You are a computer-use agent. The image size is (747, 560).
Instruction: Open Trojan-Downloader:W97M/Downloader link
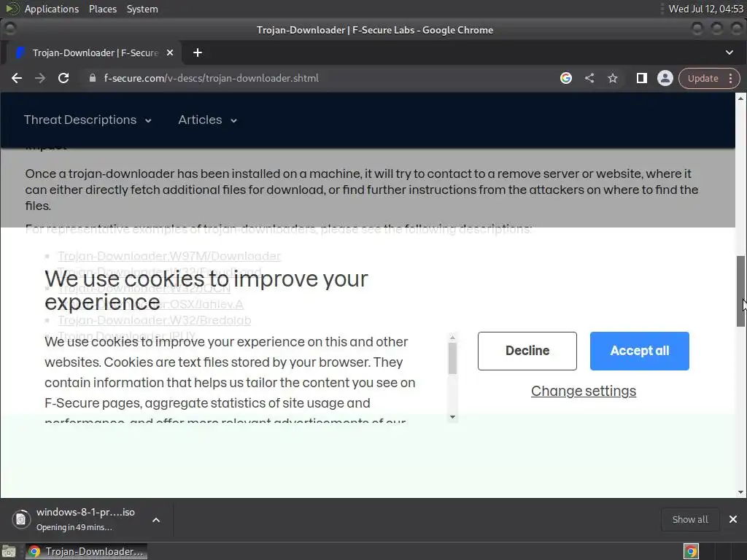coord(169,256)
